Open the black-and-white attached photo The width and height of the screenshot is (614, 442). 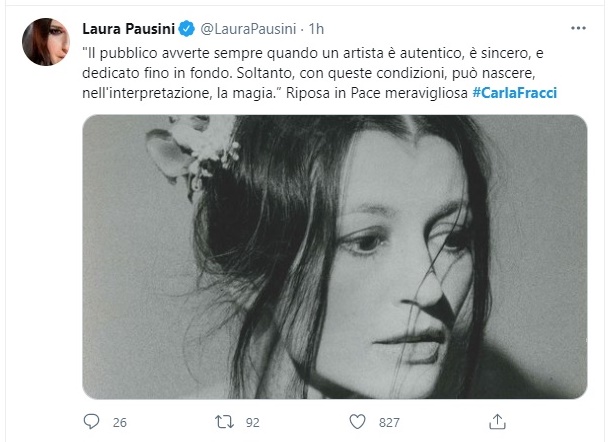coord(334,257)
